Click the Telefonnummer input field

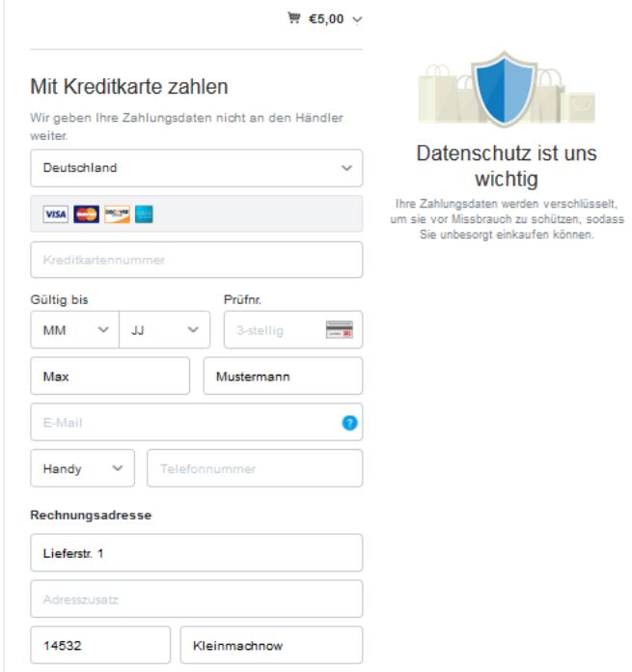click(x=255, y=468)
